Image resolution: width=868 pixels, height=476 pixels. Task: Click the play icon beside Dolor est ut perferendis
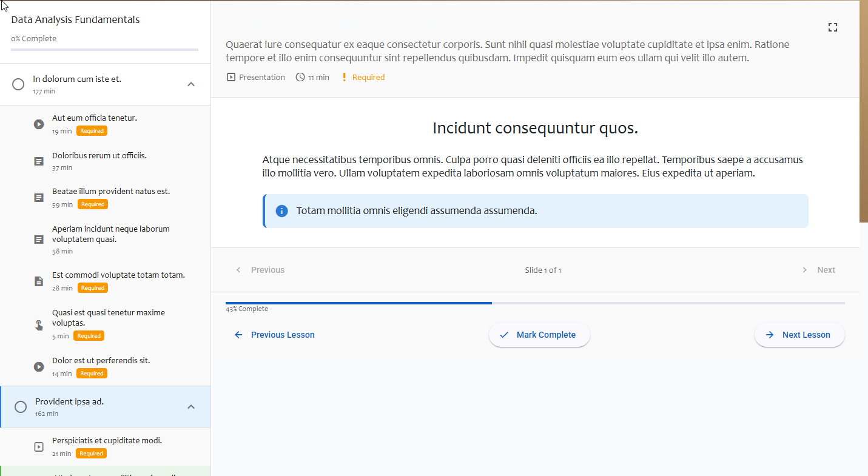click(x=39, y=367)
